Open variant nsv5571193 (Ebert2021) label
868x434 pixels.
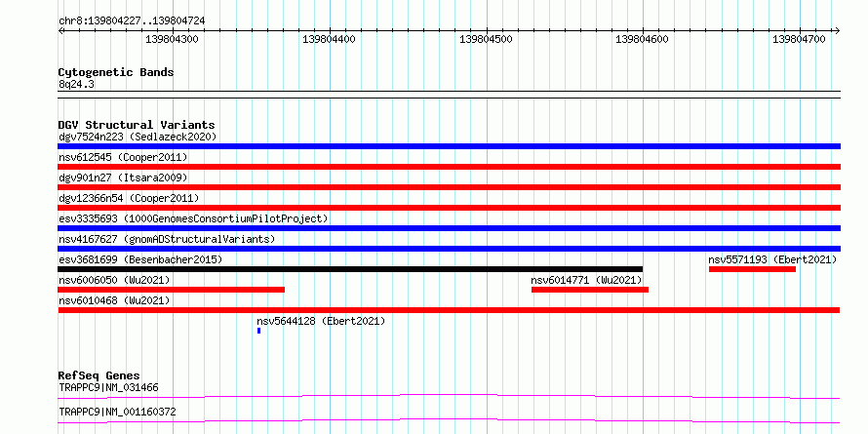tap(772, 259)
